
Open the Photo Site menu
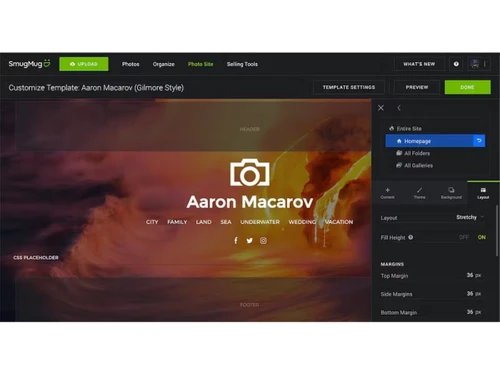[x=200, y=64]
